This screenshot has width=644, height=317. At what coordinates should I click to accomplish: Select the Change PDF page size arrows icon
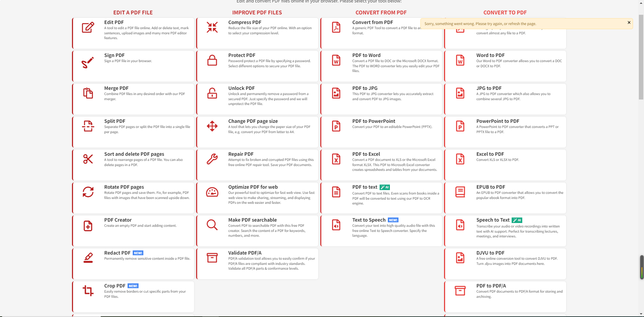pos(212,126)
